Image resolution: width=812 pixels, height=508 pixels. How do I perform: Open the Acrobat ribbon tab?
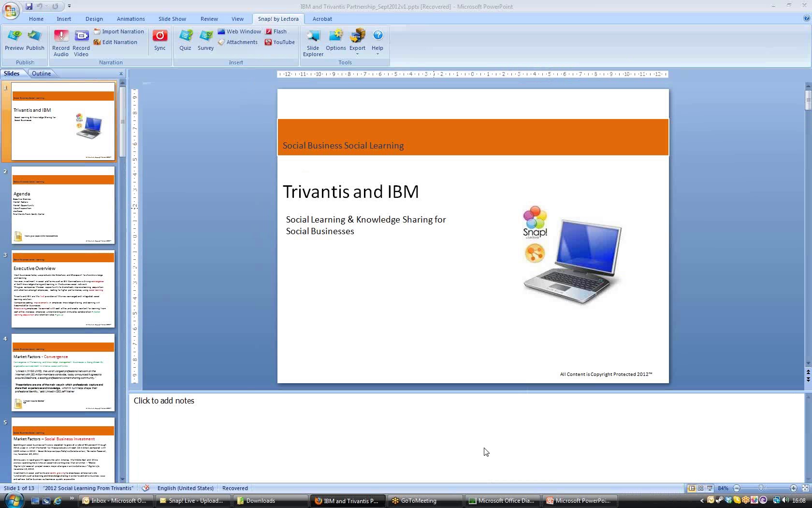click(322, 19)
